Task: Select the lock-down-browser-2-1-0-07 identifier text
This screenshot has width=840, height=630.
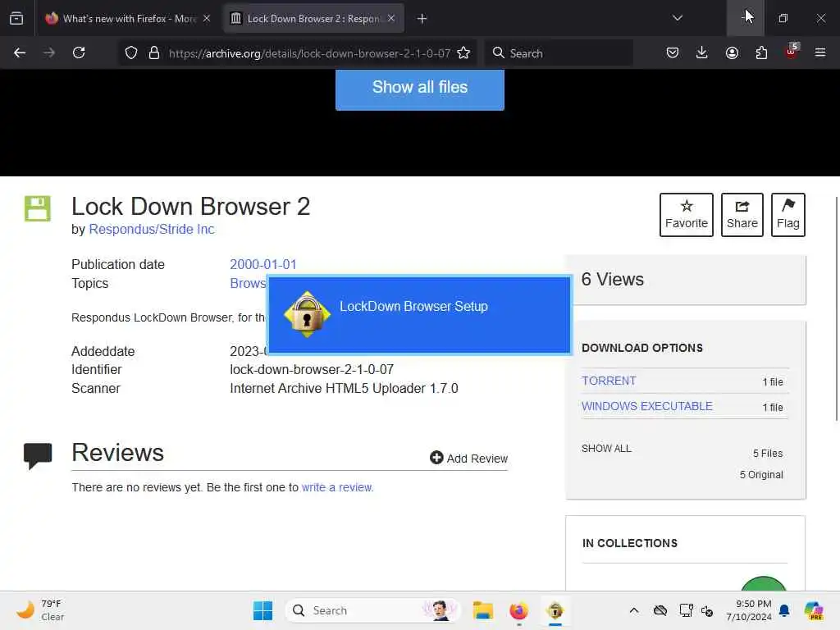Action: pos(312,370)
